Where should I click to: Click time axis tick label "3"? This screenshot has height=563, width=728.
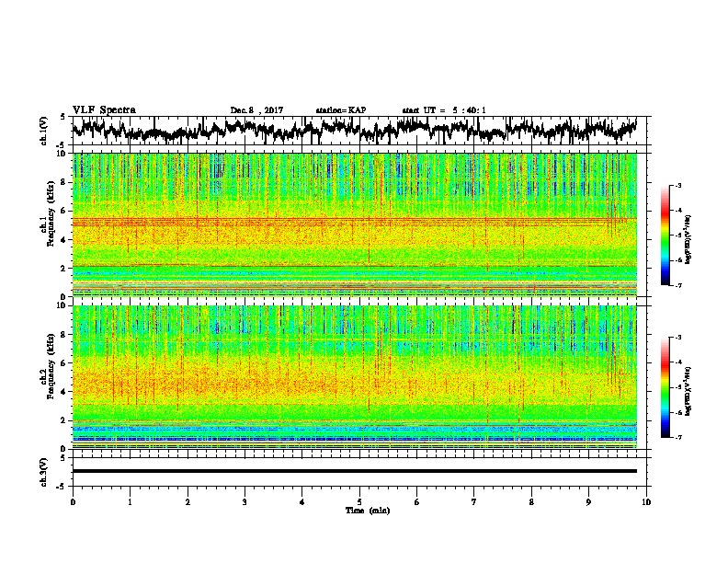click(245, 502)
